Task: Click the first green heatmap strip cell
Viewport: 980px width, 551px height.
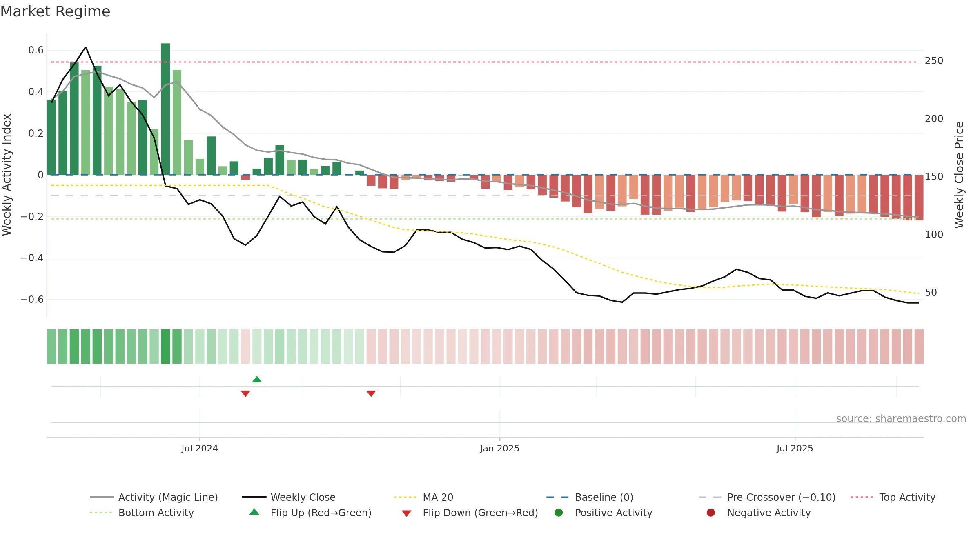Action: coord(51,347)
